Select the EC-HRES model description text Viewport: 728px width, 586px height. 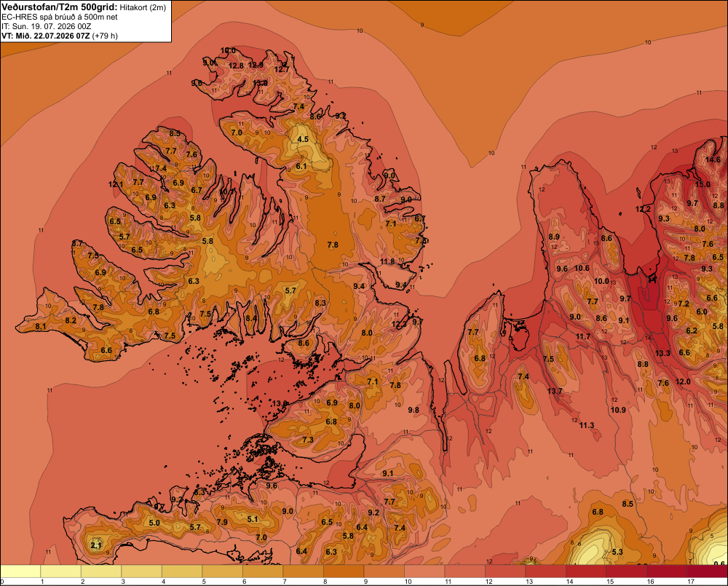(x=60, y=17)
